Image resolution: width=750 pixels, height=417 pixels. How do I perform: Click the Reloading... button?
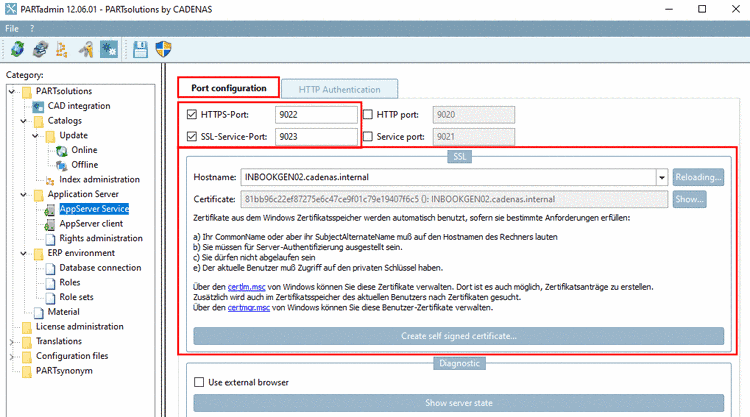[x=698, y=177]
